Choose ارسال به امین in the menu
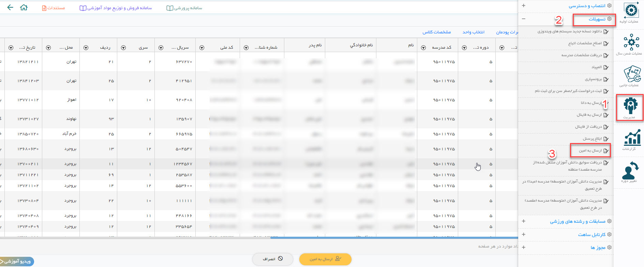Image resolution: width=644 pixels, height=267 pixels. tap(590, 151)
